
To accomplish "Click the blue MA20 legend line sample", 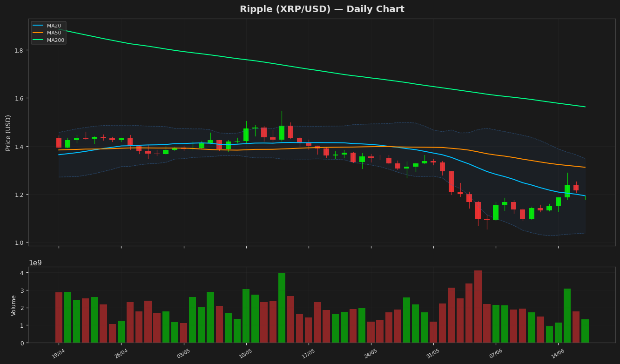I will 39,26.
